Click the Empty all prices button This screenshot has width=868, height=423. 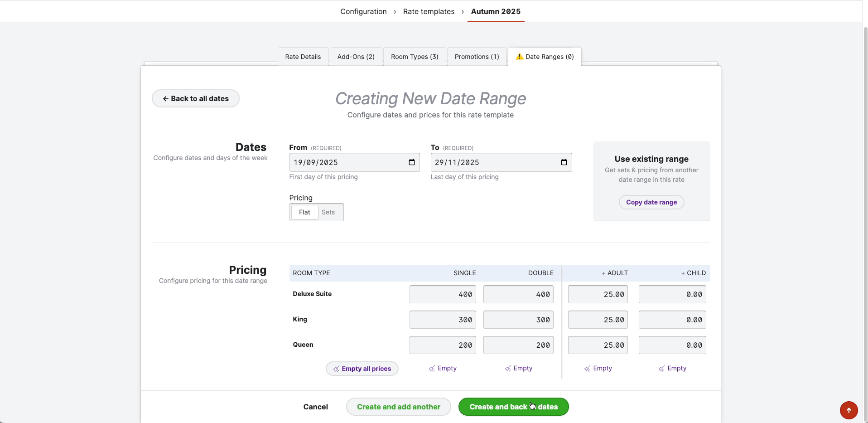coord(362,369)
